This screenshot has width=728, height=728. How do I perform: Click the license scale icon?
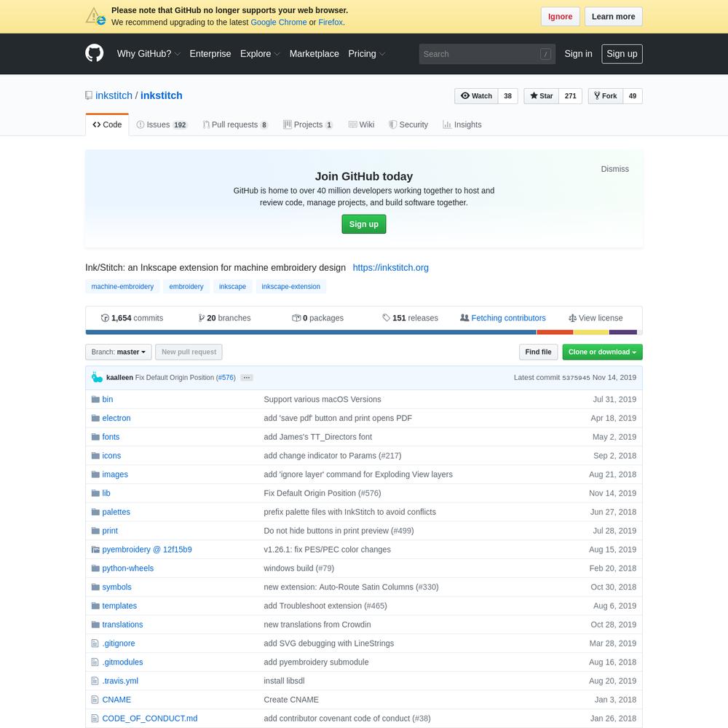pyautogui.click(x=572, y=318)
